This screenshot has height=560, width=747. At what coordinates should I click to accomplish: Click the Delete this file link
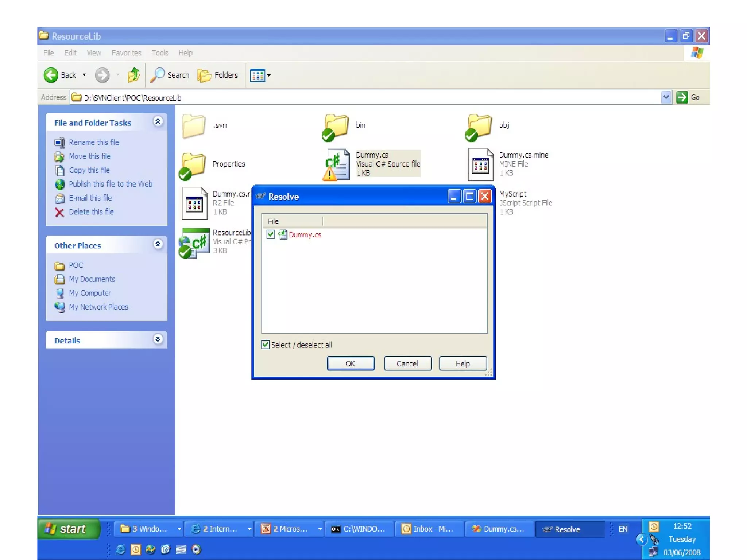coord(91,212)
